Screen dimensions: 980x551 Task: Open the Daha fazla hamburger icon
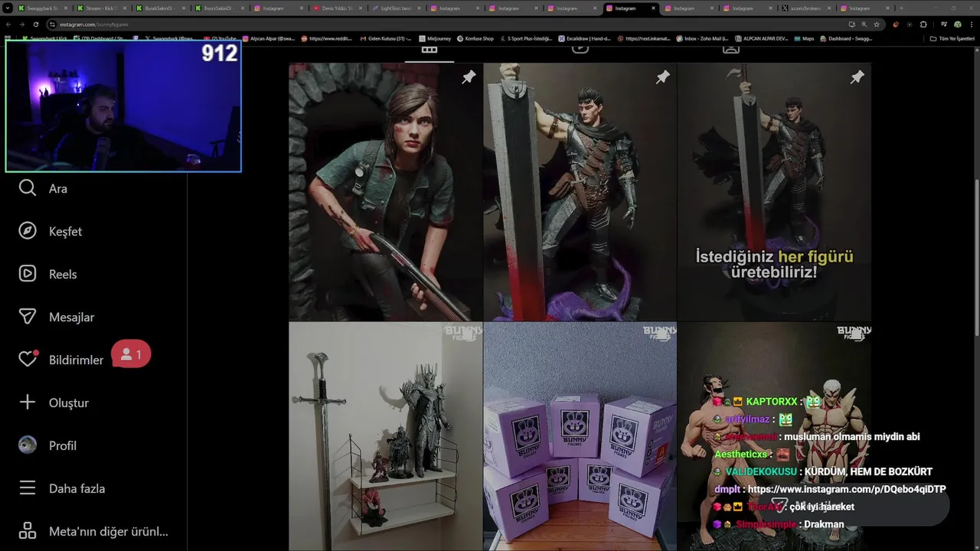click(28, 488)
